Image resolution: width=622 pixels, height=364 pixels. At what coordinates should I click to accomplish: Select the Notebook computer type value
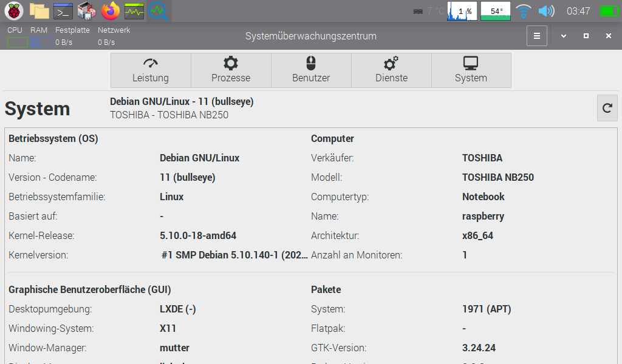point(483,197)
